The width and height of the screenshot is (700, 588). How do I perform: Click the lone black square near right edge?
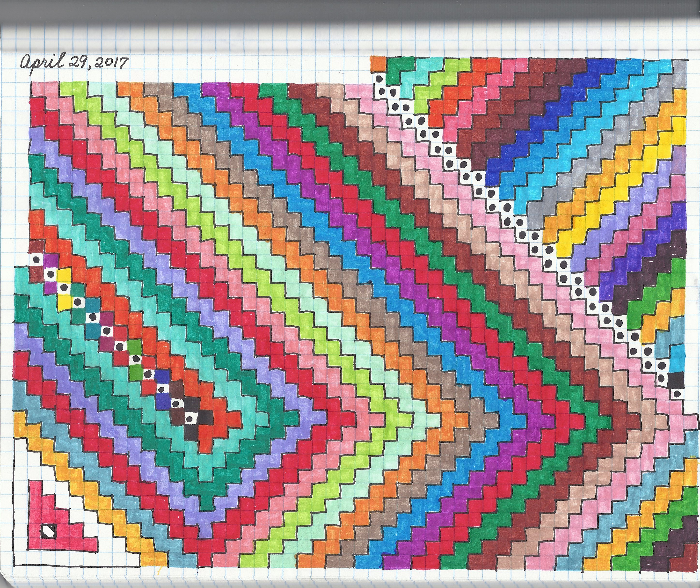(676, 380)
